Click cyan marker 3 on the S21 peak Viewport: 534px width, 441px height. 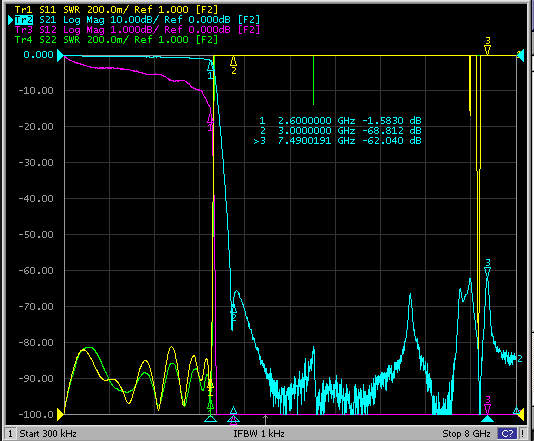tap(488, 271)
